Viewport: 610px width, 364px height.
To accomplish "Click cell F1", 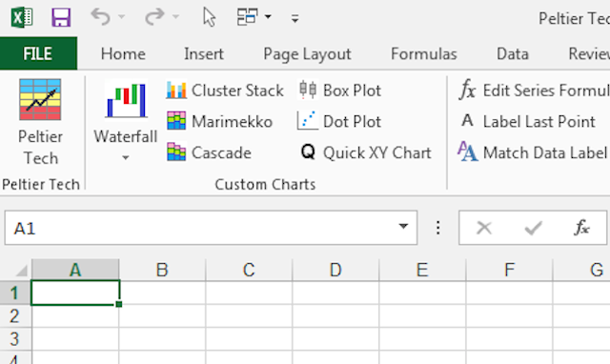I will pyautogui.click(x=509, y=293).
